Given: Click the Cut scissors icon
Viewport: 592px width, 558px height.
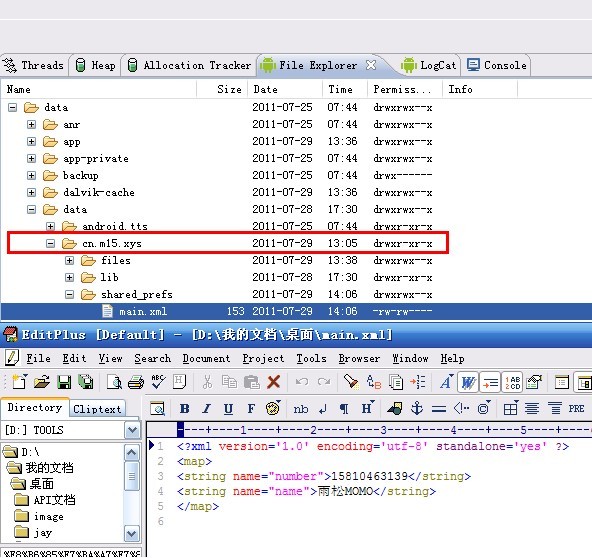Looking at the screenshot, I should pyautogui.click(x=207, y=382).
